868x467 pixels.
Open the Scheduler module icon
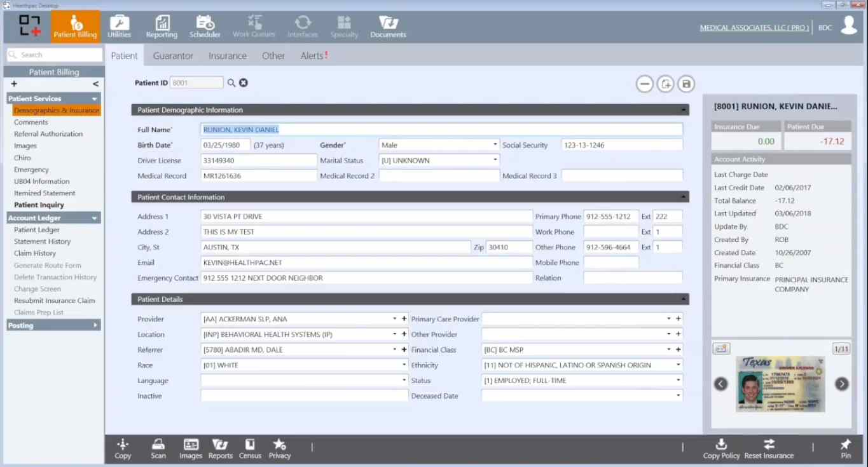click(205, 27)
